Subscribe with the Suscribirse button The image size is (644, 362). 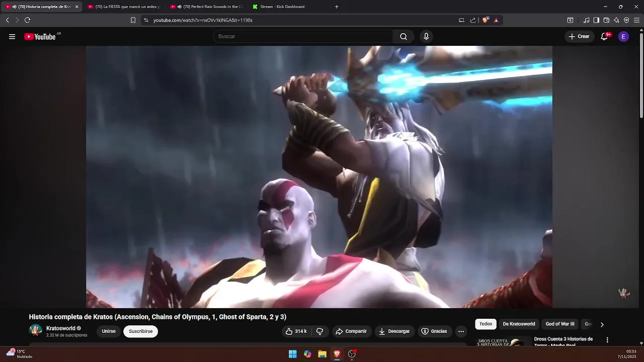tap(140, 331)
